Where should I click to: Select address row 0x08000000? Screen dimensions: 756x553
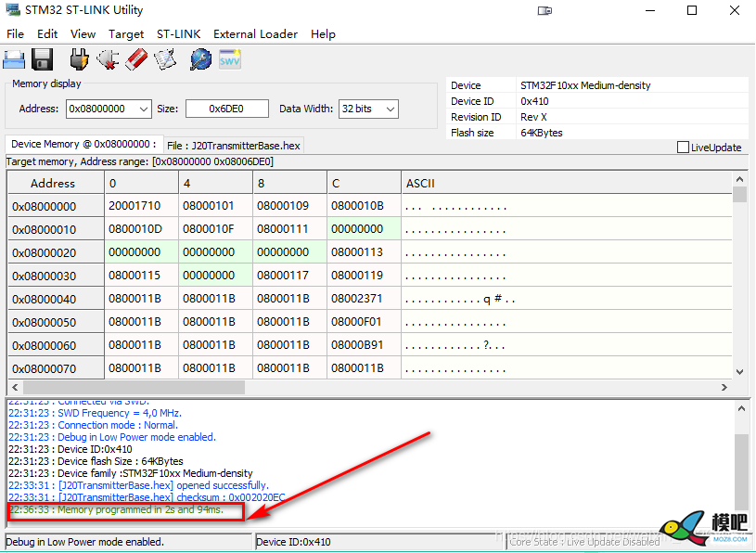click(56, 206)
